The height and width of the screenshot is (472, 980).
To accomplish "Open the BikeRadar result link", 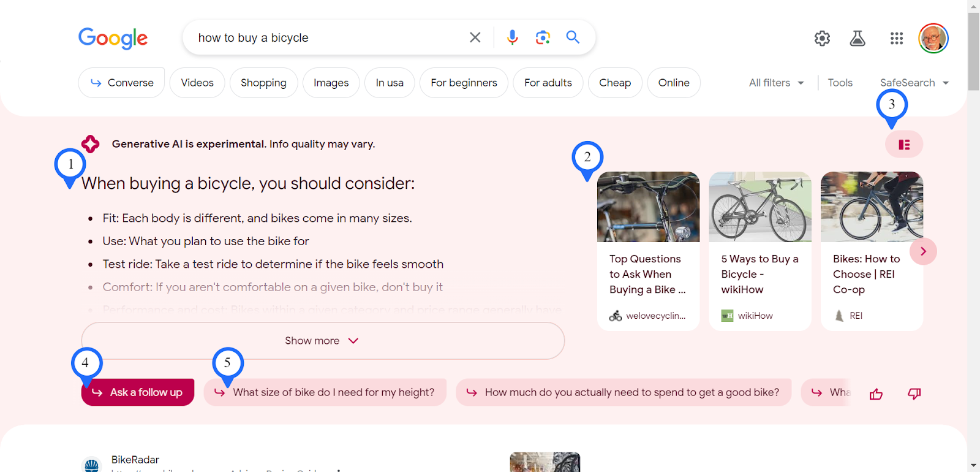I will click(x=134, y=459).
